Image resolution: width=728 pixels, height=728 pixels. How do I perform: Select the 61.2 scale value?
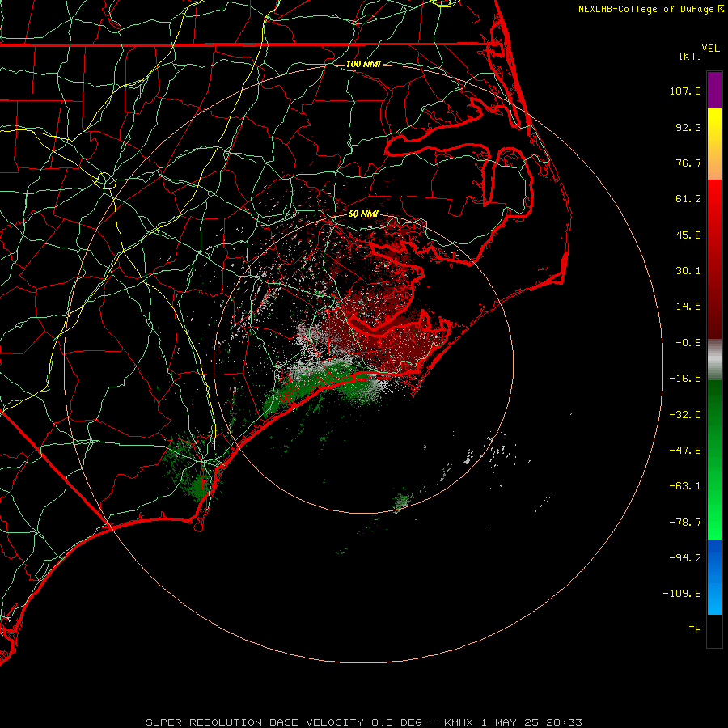[x=688, y=199]
